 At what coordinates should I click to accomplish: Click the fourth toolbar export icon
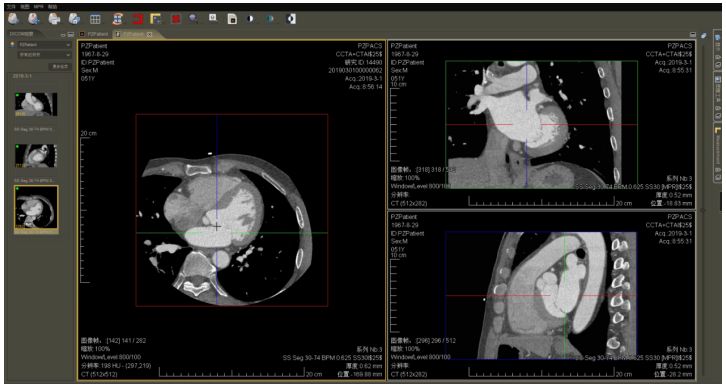[75, 19]
